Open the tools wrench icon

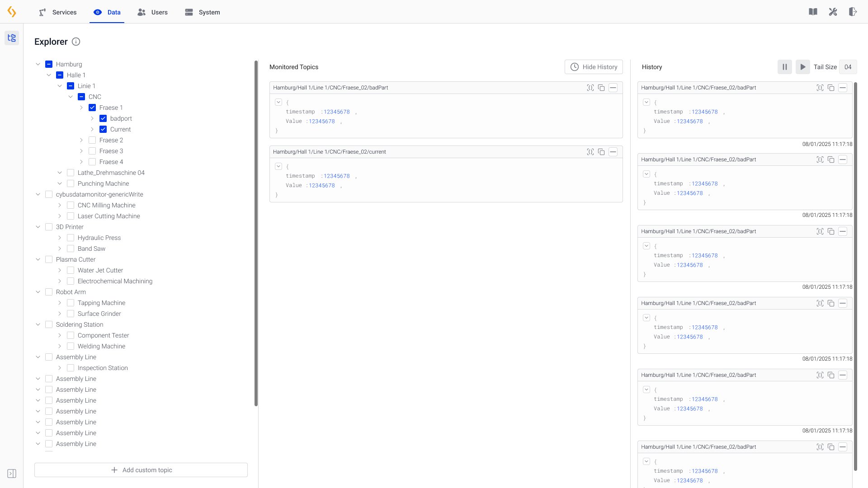point(833,12)
